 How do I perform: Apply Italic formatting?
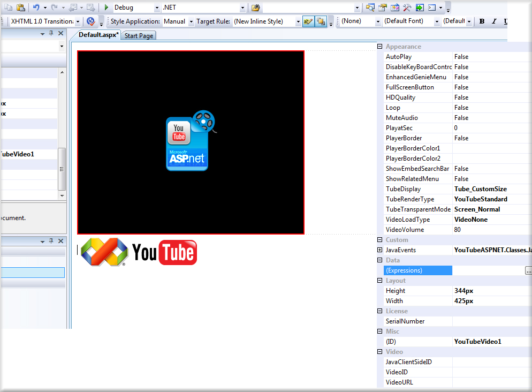click(x=494, y=21)
